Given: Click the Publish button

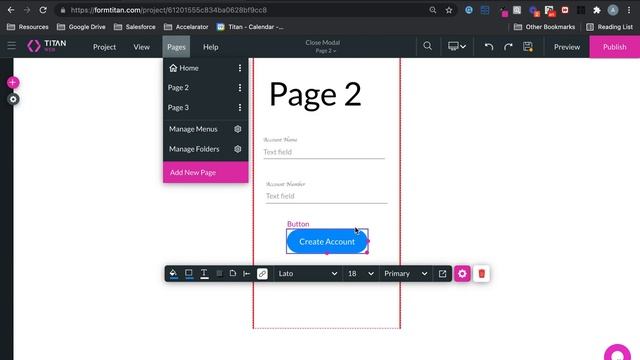Looking at the screenshot, I should pyautogui.click(x=615, y=47).
